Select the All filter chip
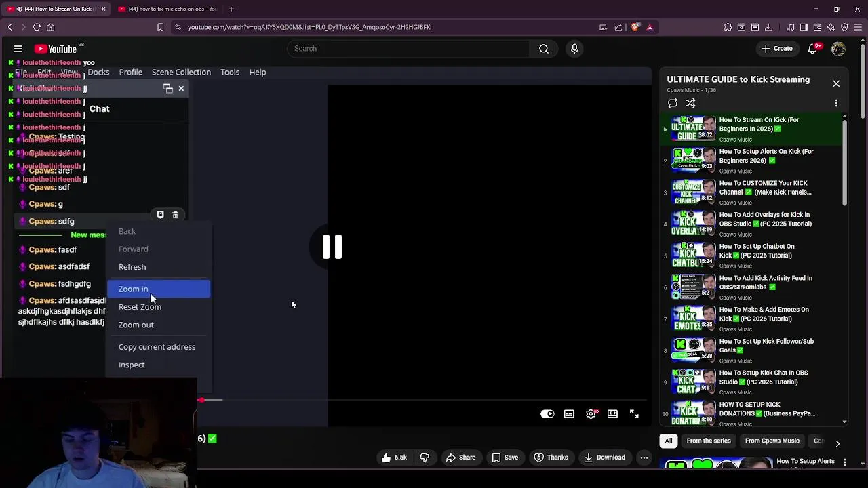The image size is (868, 488). pos(669,441)
